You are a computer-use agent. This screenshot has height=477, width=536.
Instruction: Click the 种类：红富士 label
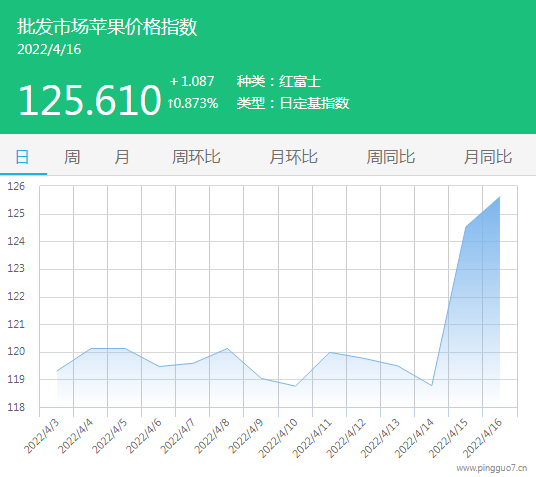tap(279, 81)
